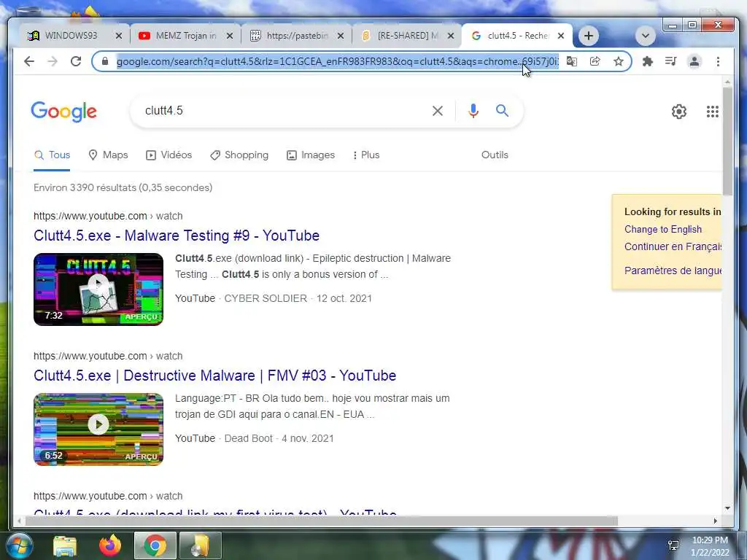Click the network tray icon
The height and width of the screenshot is (560, 747).
673,545
